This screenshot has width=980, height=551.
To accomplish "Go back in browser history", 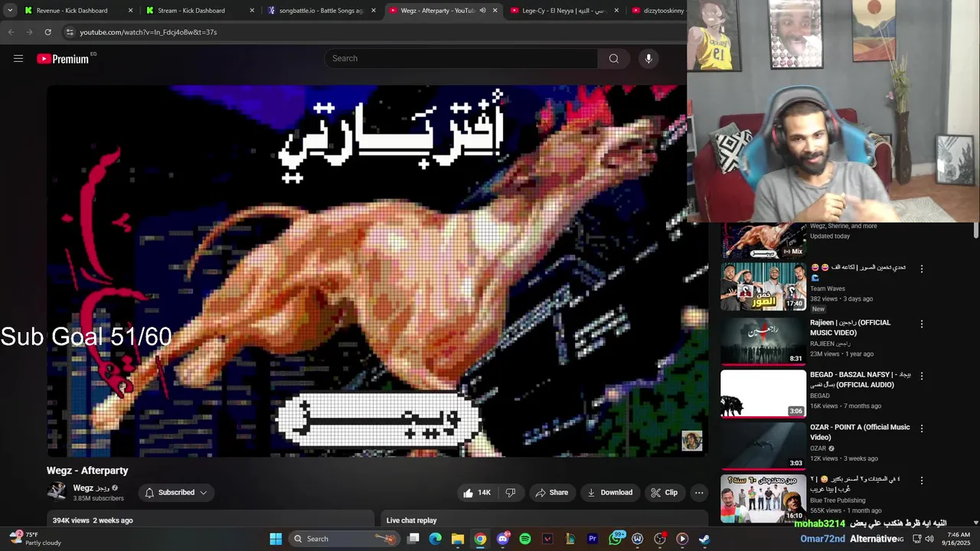I will [11, 32].
